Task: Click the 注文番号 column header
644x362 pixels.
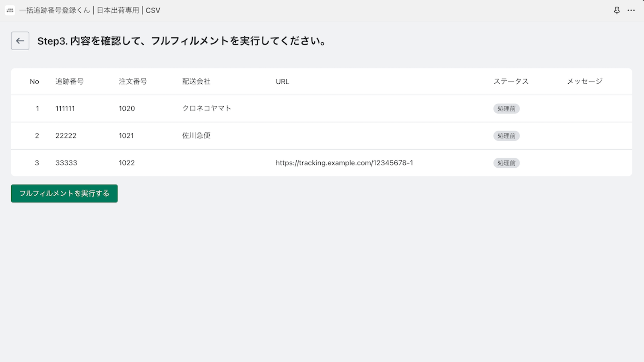Action: (133, 82)
